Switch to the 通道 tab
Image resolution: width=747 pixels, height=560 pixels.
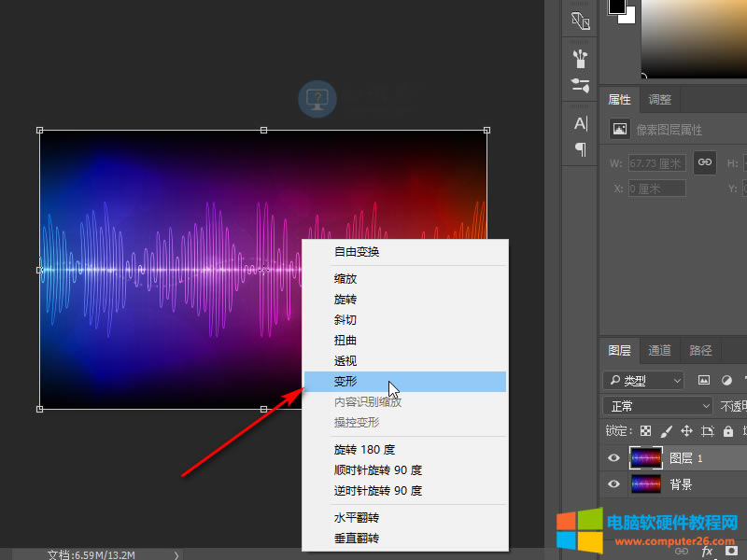point(659,351)
